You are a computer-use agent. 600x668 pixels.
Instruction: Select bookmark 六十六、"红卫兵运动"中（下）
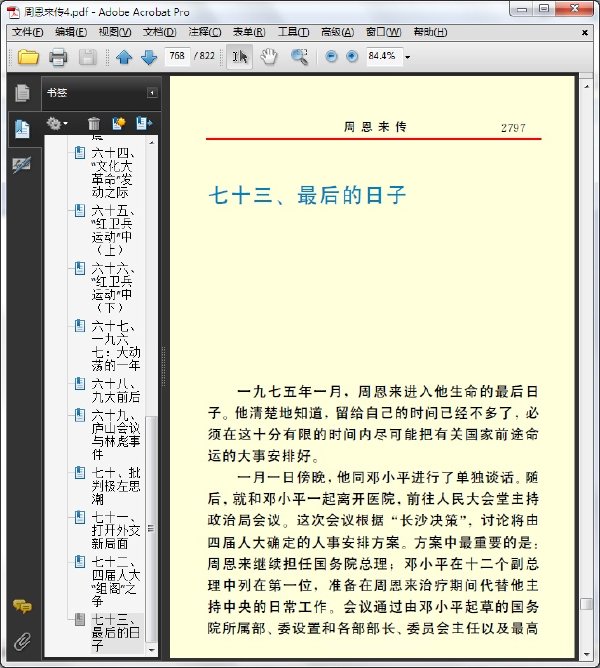coord(112,288)
